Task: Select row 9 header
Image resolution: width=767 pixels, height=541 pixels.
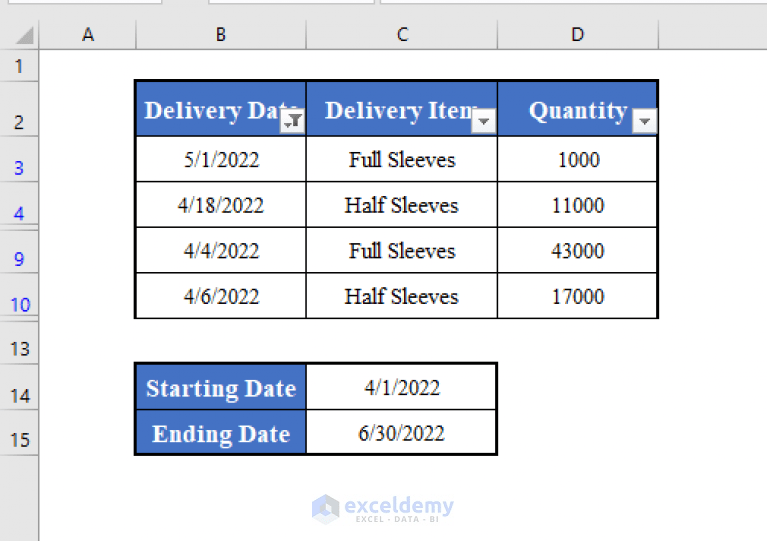Action: point(19,251)
